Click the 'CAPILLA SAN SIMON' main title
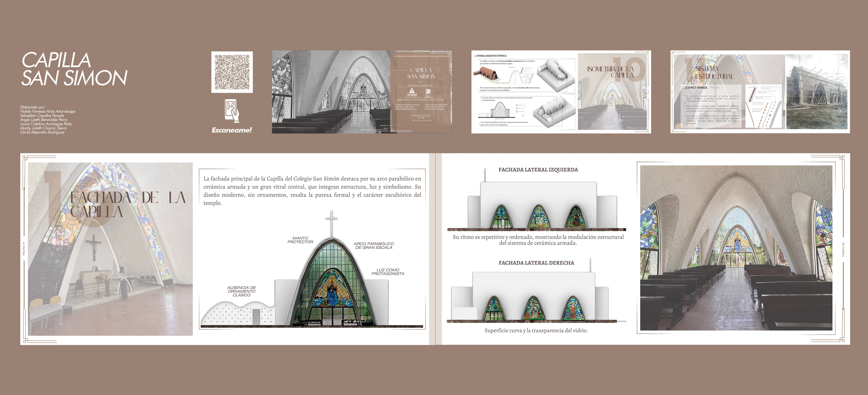The image size is (868, 395). (x=74, y=69)
